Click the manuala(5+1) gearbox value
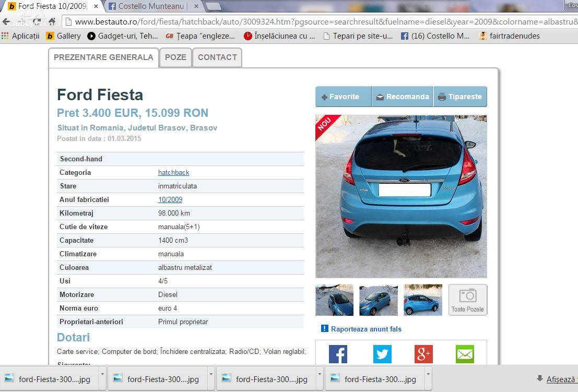The height and width of the screenshot is (392, 578). 179,227
